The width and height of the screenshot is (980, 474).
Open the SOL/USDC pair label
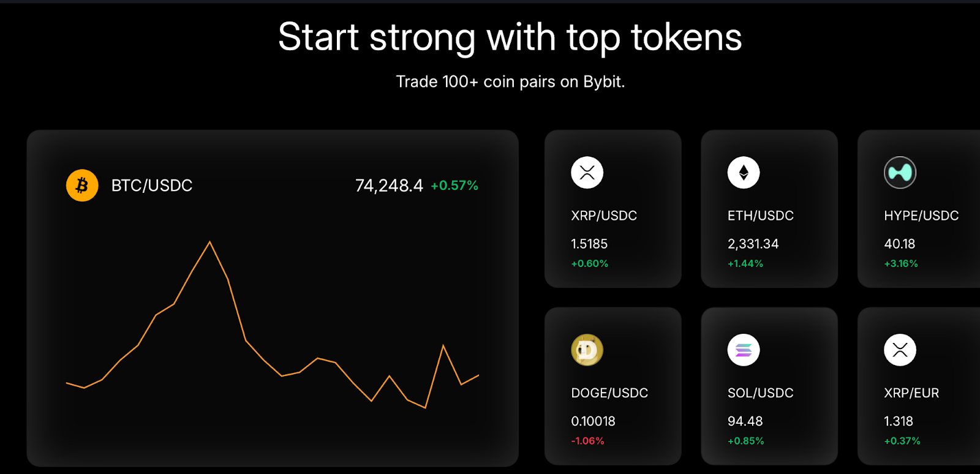coord(760,393)
